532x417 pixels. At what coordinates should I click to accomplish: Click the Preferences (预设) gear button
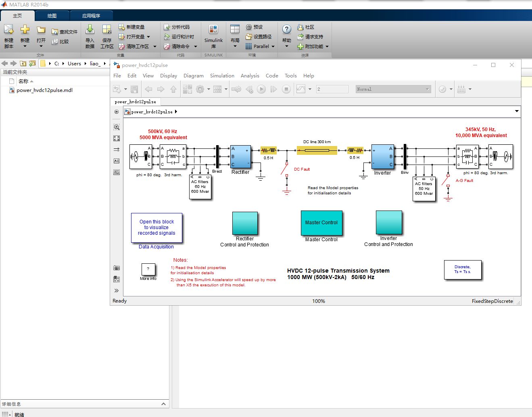pyautogui.click(x=255, y=27)
